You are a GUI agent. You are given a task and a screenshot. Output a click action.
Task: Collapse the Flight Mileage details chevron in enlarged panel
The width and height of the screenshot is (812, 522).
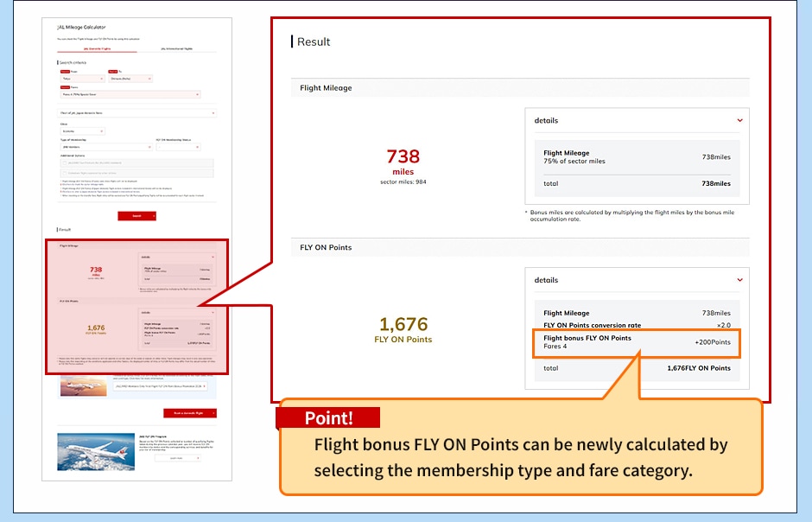[x=739, y=120]
